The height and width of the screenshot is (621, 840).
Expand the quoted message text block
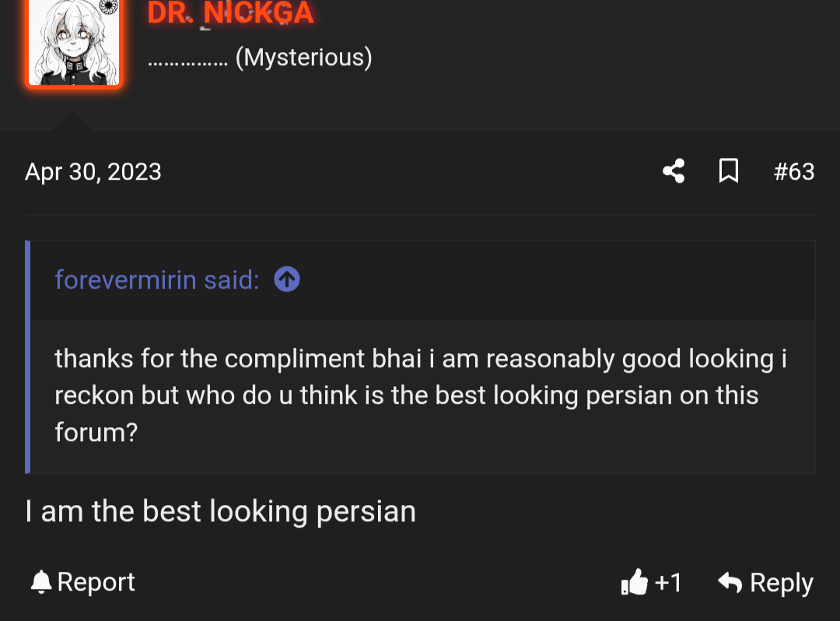(420, 395)
